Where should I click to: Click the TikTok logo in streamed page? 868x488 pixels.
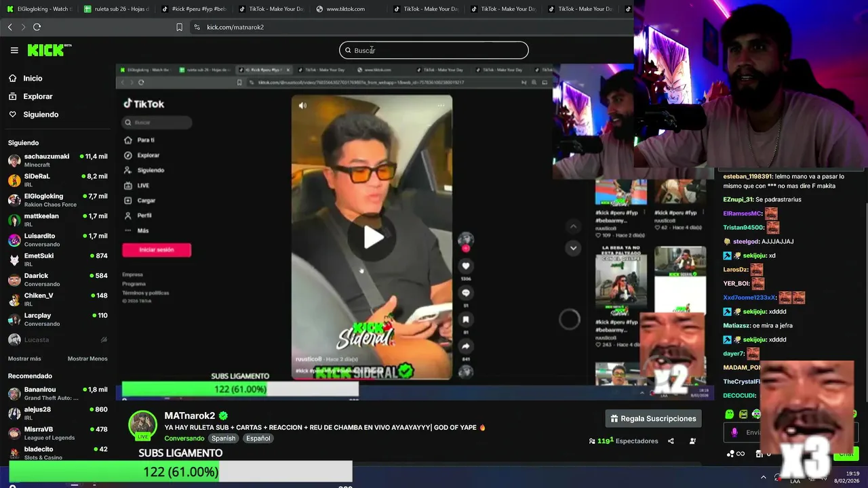pyautogui.click(x=144, y=104)
